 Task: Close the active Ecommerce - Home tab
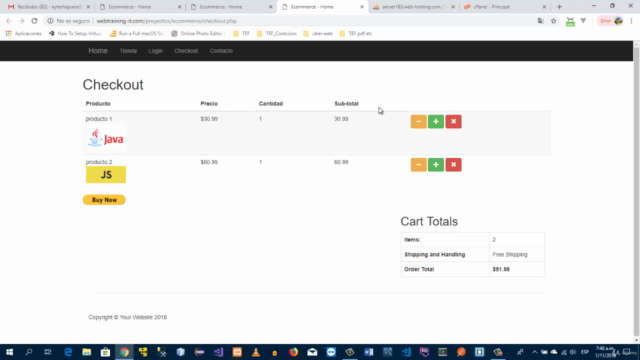[x=362, y=7]
